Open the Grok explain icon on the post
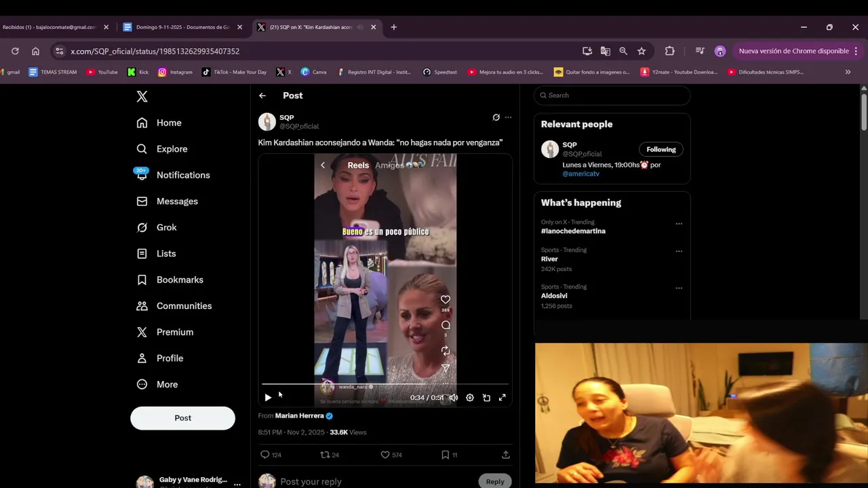The image size is (868, 488). (x=496, y=117)
